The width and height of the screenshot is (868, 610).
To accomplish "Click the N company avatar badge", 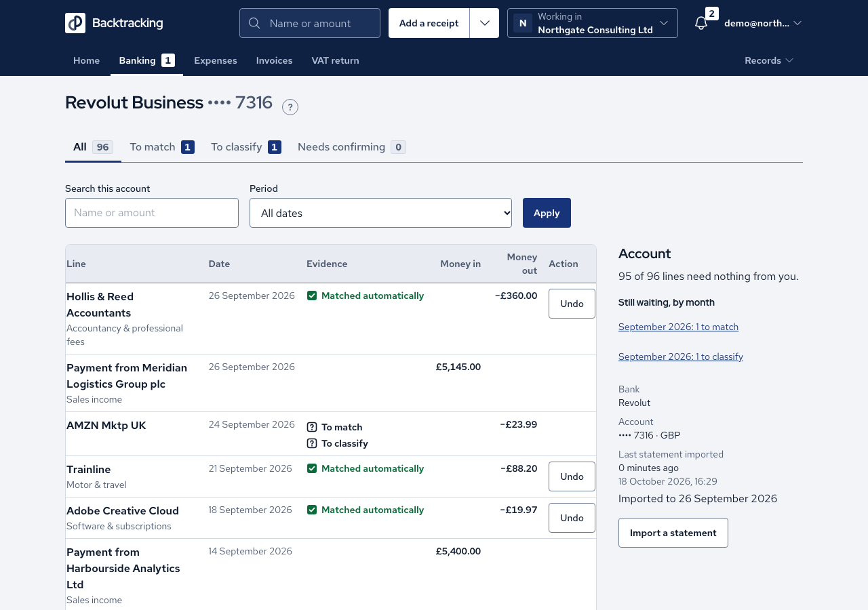I will click(x=523, y=23).
